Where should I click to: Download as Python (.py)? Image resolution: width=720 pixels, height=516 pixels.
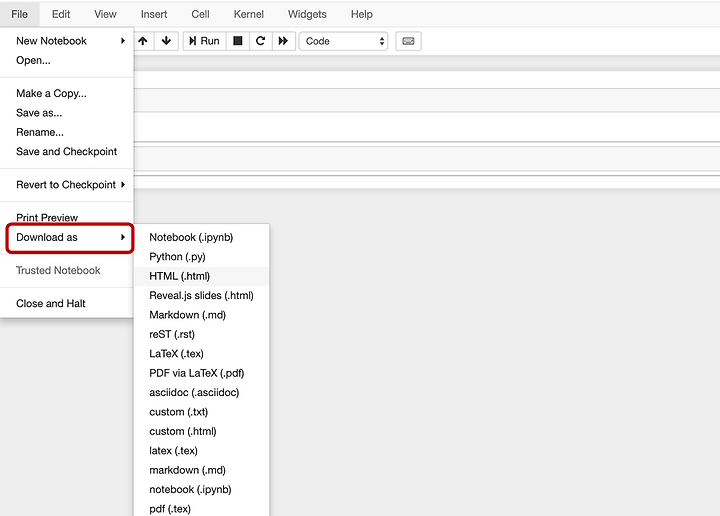point(202,257)
